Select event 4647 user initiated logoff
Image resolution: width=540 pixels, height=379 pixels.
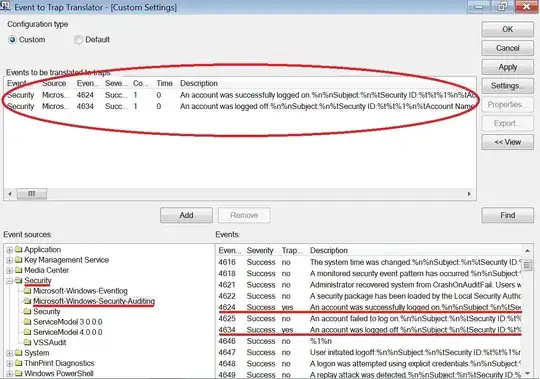pos(369,353)
